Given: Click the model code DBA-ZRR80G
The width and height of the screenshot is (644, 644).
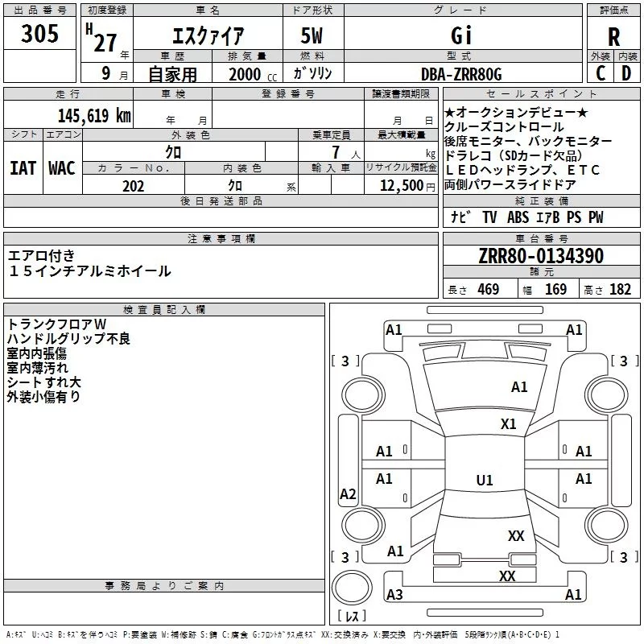Looking at the screenshot, I should pyautogui.click(x=461, y=74).
